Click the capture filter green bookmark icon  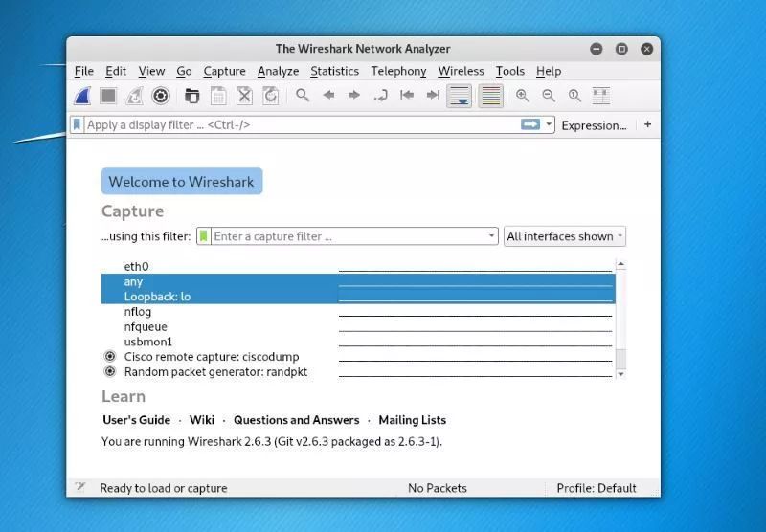pos(204,236)
